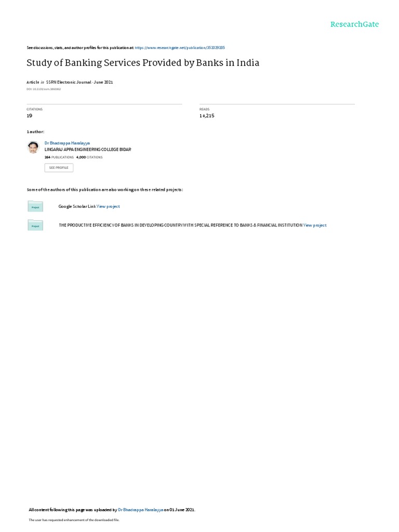
Task: Click the SSRN Electronic Journal text
Action: coord(69,82)
